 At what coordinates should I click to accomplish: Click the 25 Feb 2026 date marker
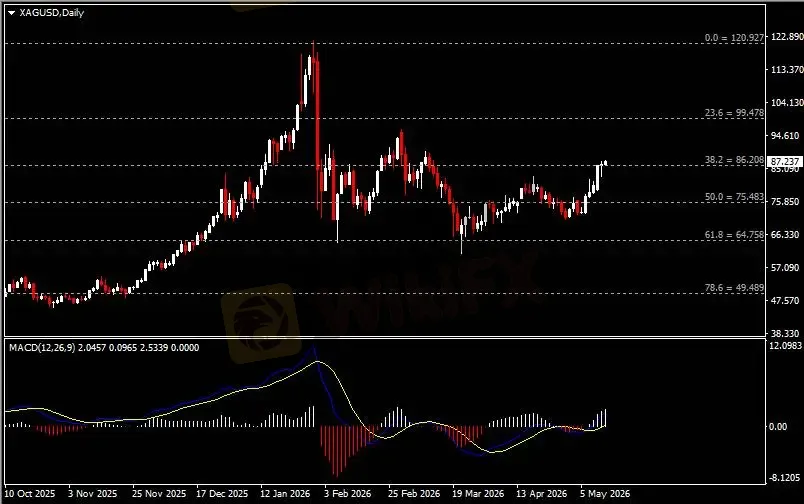click(x=414, y=494)
